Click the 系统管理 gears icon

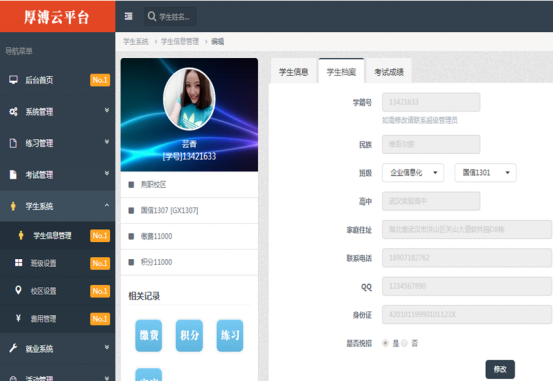coord(13,112)
